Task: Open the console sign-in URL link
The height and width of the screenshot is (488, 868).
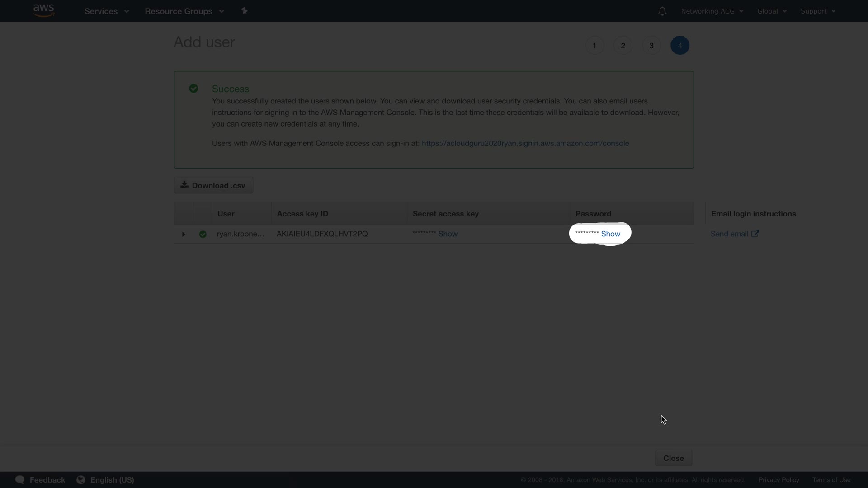Action: coord(525,143)
